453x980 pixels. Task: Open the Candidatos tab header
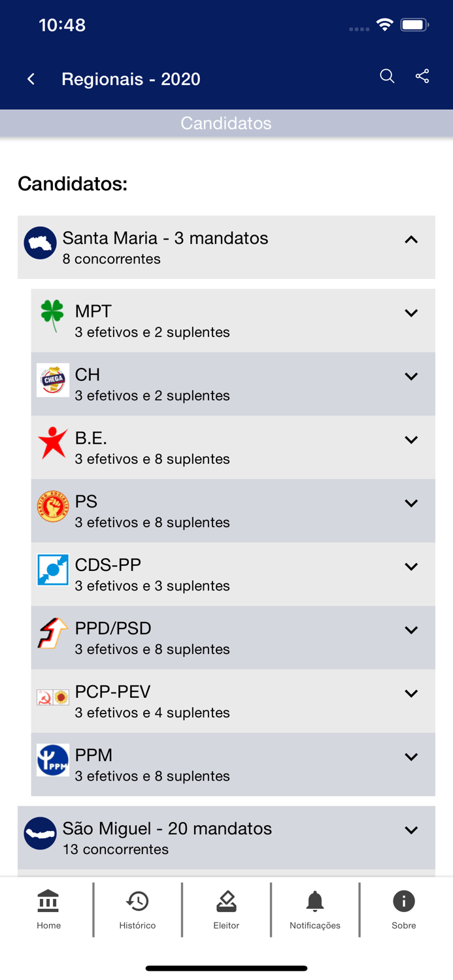(226, 123)
